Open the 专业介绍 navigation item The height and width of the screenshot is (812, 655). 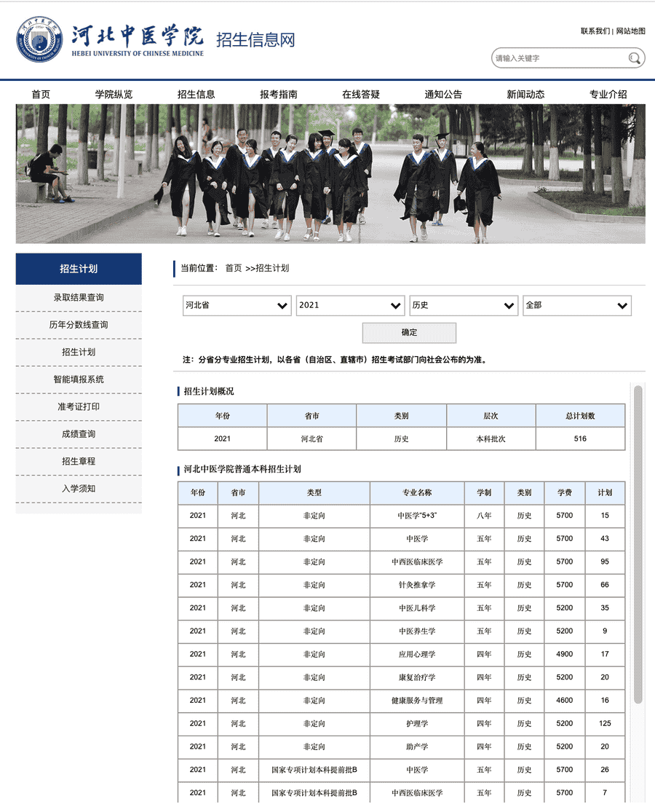click(x=608, y=94)
